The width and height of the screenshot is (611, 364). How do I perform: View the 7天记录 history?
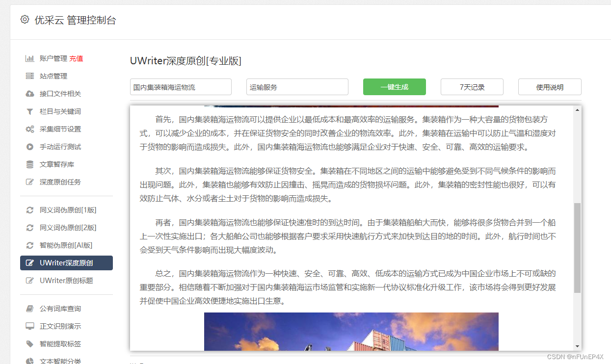471,87
